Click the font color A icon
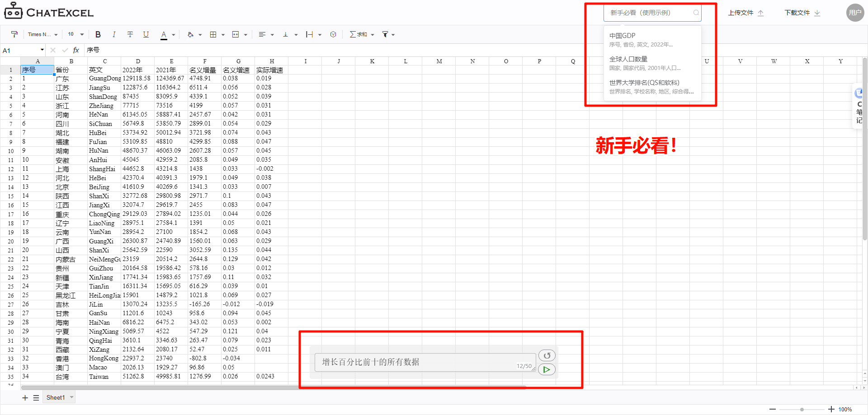Screen dimensions: 868x415 [x=164, y=35]
